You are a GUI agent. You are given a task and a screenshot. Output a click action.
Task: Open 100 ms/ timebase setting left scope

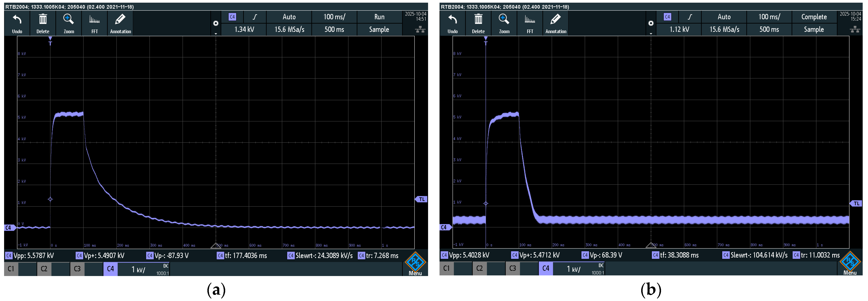(x=334, y=17)
